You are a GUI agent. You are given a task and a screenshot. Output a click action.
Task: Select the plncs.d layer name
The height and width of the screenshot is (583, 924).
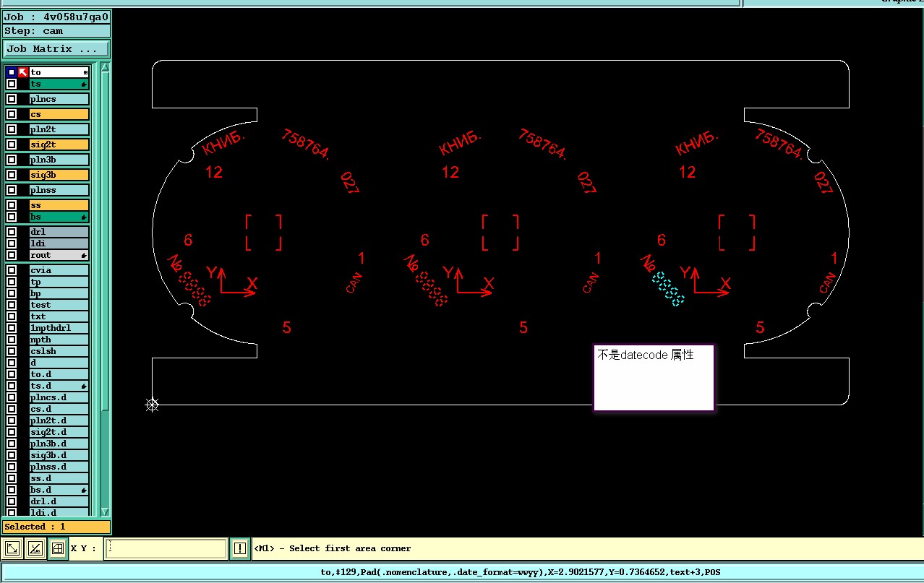(x=59, y=397)
